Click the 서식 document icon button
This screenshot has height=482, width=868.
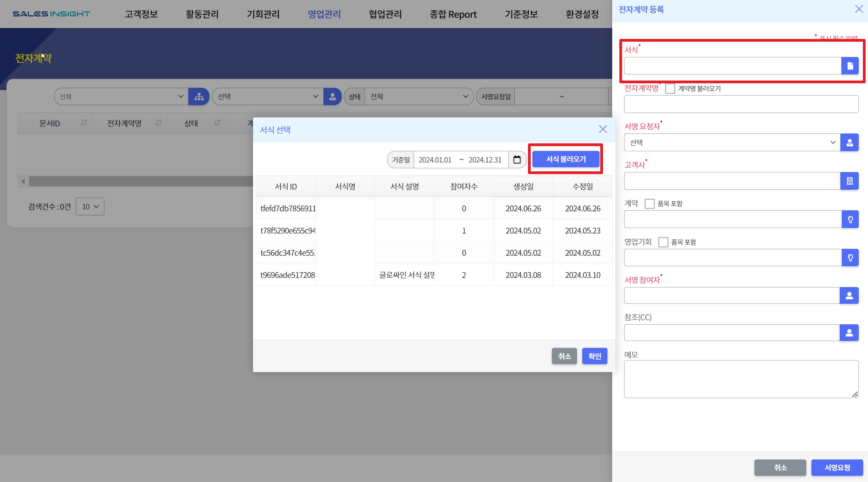pos(850,66)
